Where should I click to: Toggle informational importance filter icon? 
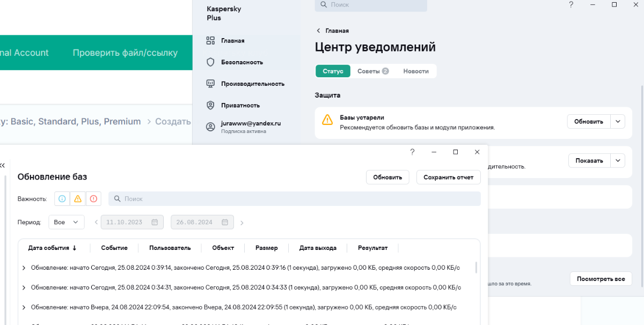click(x=62, y=199)
